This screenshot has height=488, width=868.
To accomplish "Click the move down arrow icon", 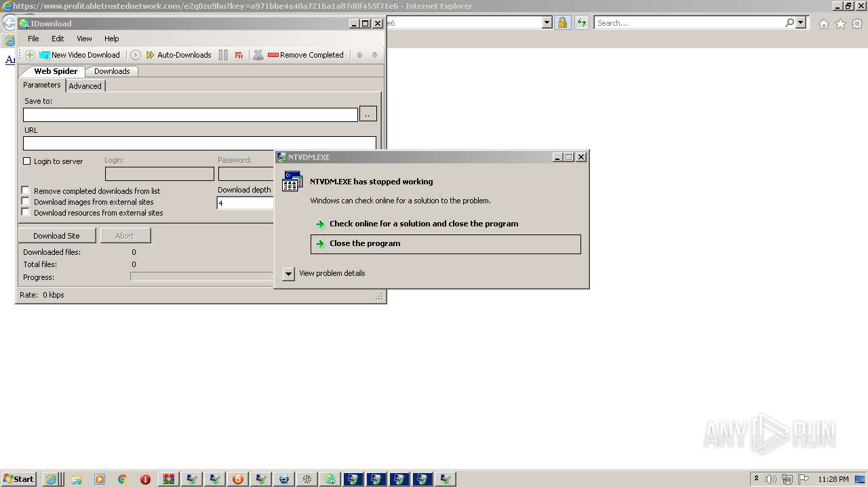I will [374, 55].
